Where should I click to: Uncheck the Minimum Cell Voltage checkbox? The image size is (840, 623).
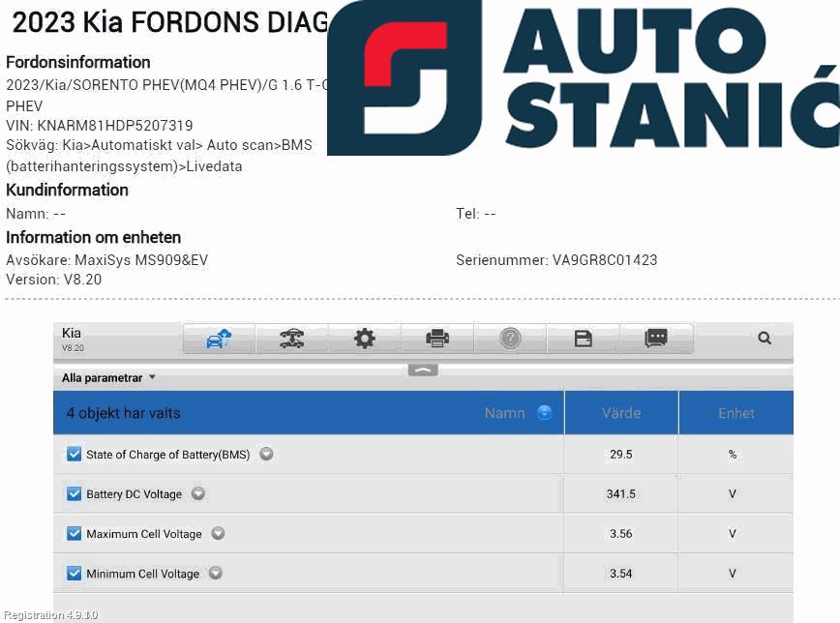tap(74, 573)
